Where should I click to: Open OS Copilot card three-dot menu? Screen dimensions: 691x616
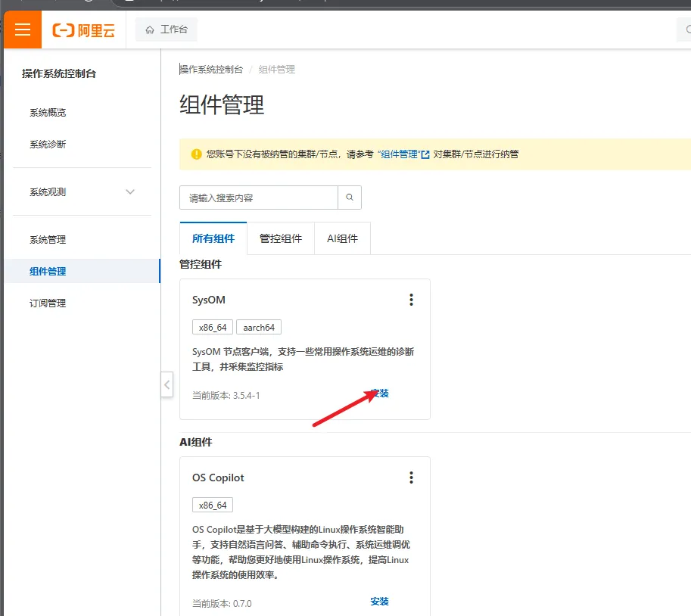411,478
